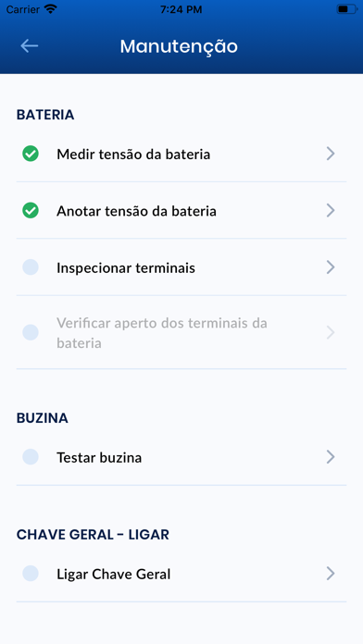This screenshot has width=363, height=644.
Task: Open chevron for Medir tensão da bateria
Action: (331, 154)
